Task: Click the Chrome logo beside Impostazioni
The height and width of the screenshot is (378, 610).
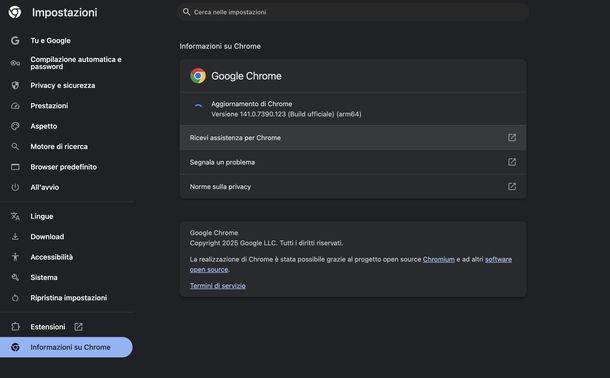Action: 15,12
